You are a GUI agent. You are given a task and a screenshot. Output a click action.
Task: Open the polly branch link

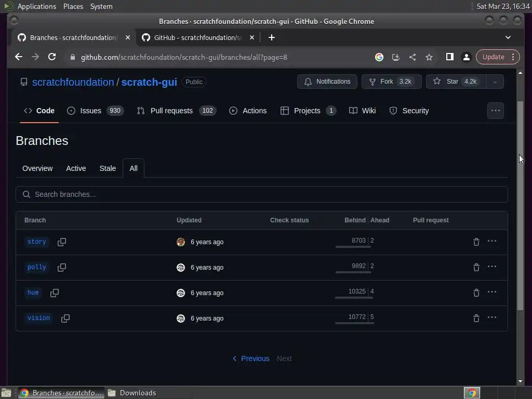pos(37,267)
